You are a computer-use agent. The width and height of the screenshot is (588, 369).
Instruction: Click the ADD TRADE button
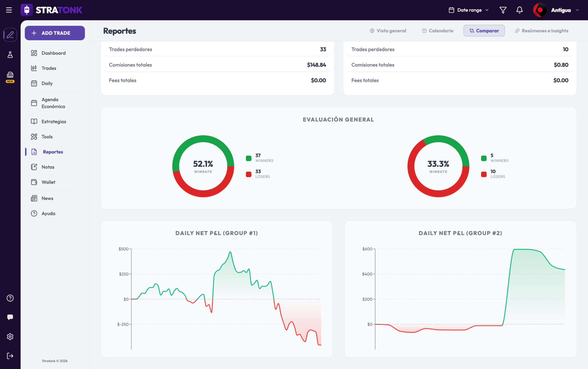click(55, 33)
